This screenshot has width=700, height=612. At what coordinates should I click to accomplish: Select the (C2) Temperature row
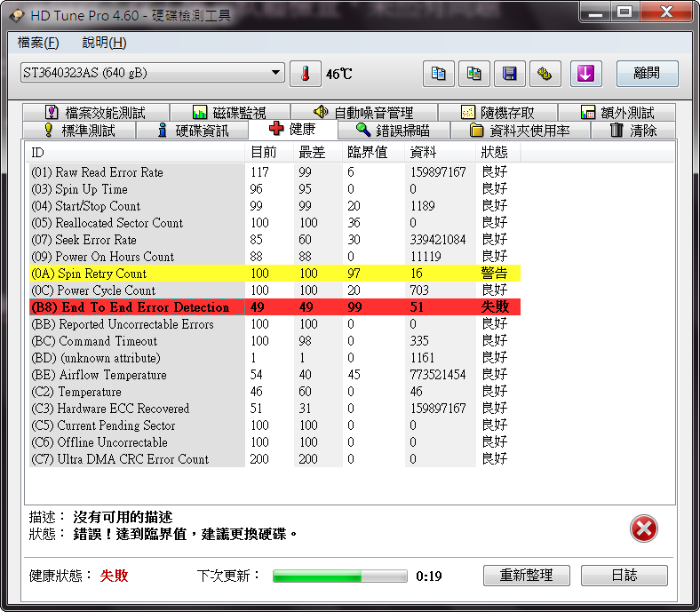pos(275,392)
